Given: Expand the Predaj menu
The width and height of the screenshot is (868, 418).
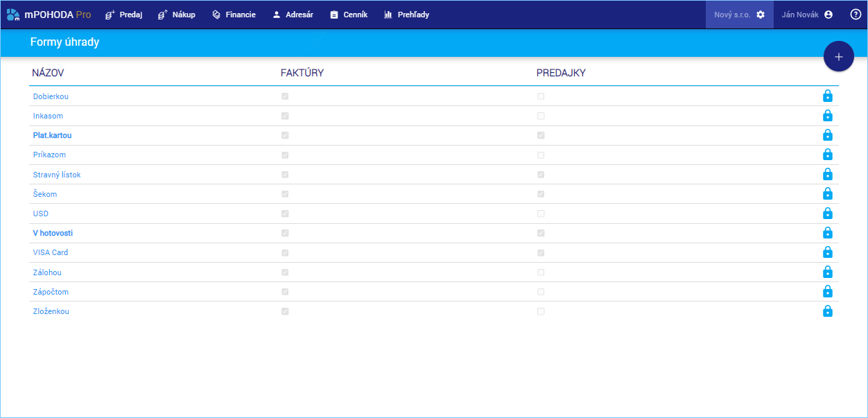Looking at the screenshot, I should tap(124, 15).
